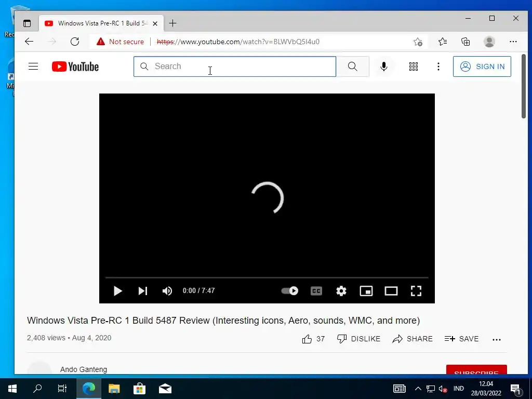Image resolution: width=532 pixels, height=399 pixels.
Task: Switch to theater mode
Action: (x=391, y=291)
